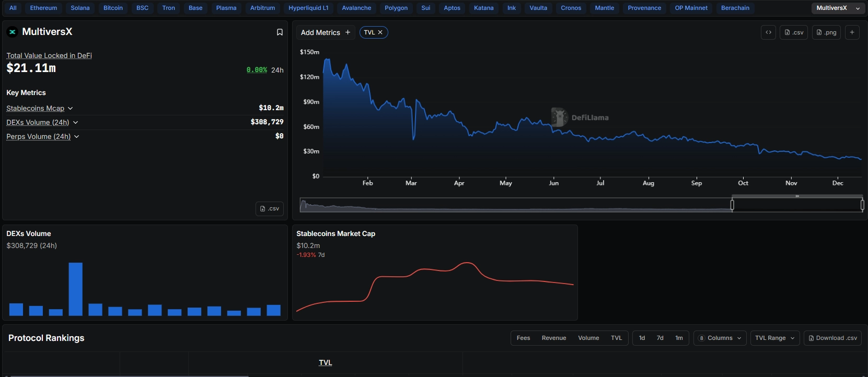Click the Add Metrics button
Viewport: 868px width, 377px height.
(x=325, y=32)
